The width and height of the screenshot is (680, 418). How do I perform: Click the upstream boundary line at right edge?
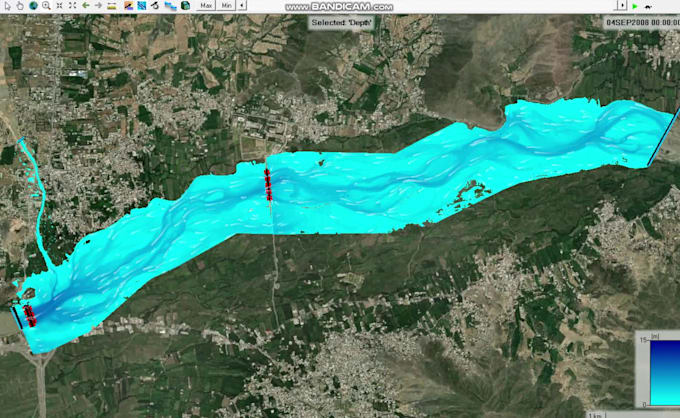(664, 137)
